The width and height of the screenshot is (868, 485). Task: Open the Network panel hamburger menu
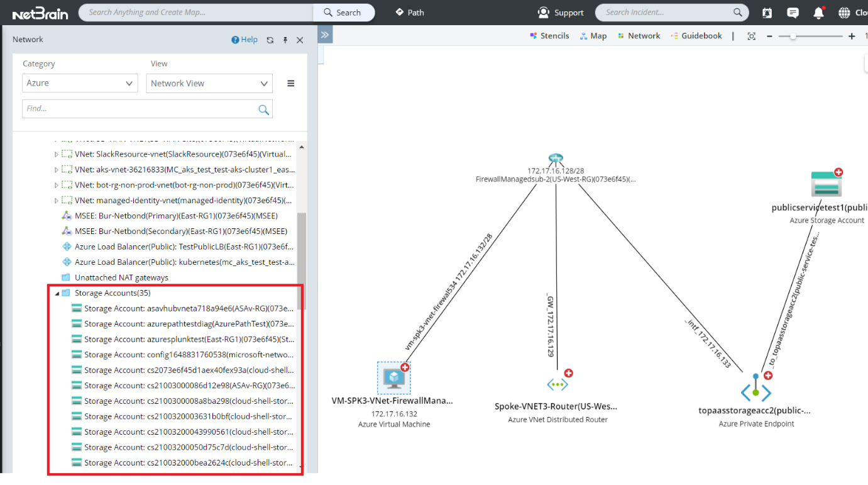tap(291, 83)
